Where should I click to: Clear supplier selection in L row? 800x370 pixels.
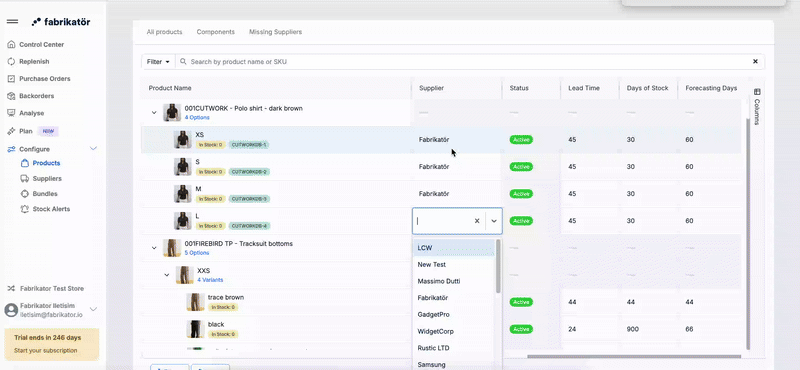(x=477, y=221)
